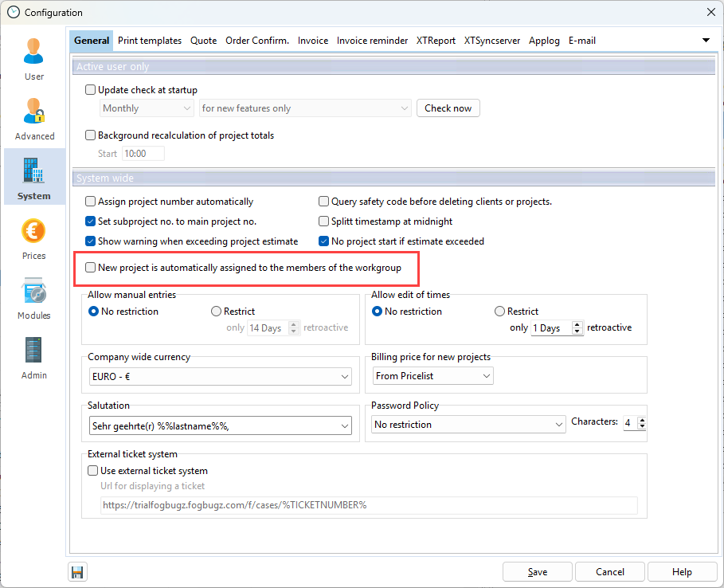Viewport: 724px width, 588px height.
Task: Click the Check now button
Action: [x=448, y=108]
